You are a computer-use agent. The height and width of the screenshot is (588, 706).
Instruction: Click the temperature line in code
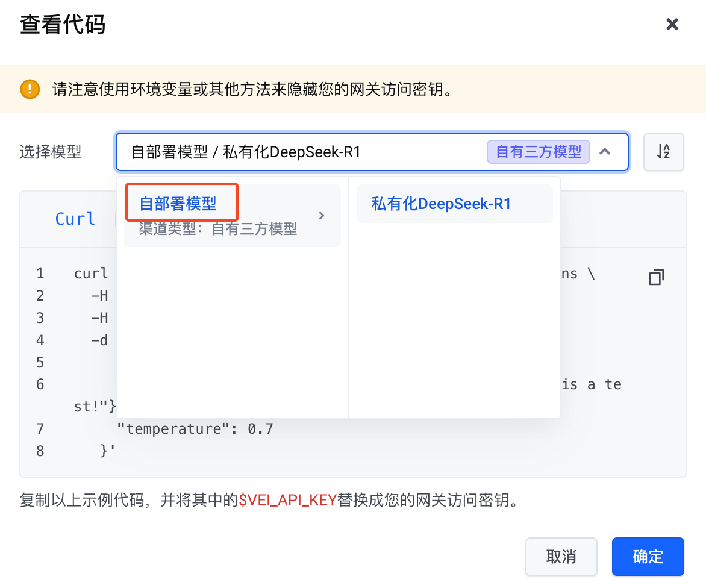(195, 429)
